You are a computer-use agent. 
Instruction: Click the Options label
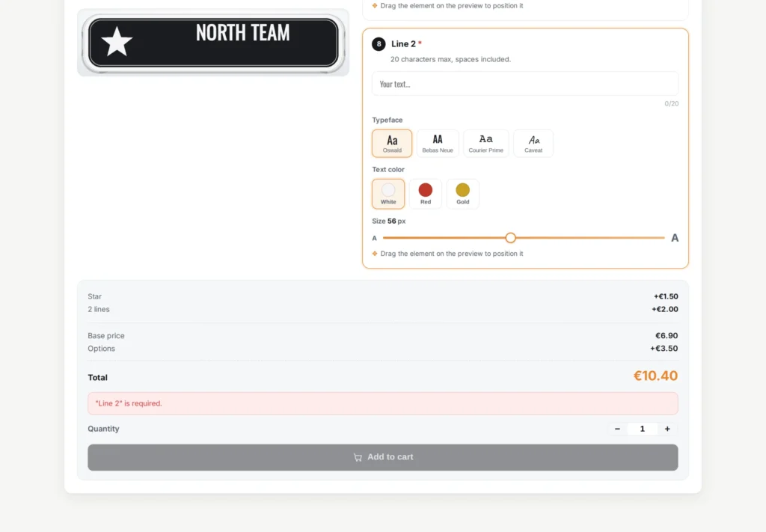click(102, 349)
